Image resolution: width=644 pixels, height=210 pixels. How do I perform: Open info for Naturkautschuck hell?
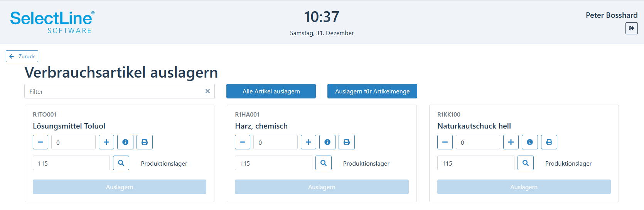530,142
